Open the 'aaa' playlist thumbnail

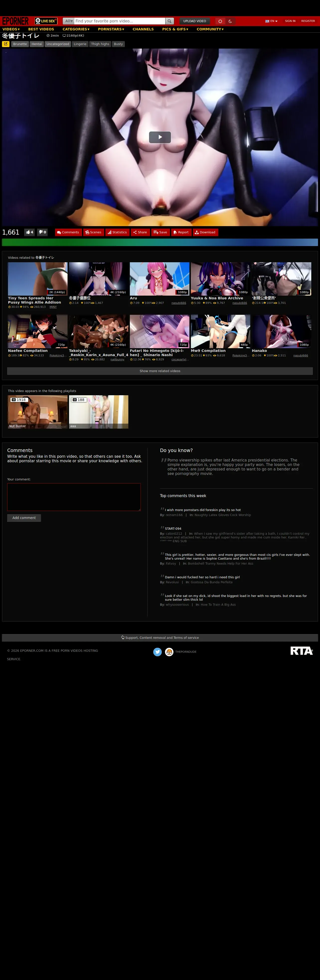click(98, 412)
